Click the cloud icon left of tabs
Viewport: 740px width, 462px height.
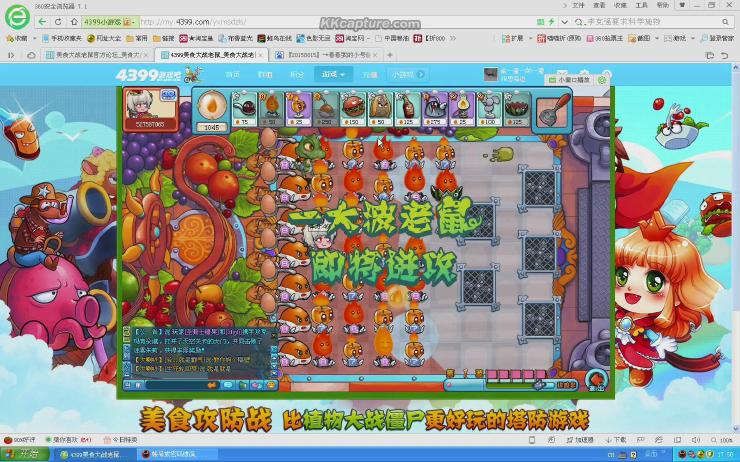31,55
